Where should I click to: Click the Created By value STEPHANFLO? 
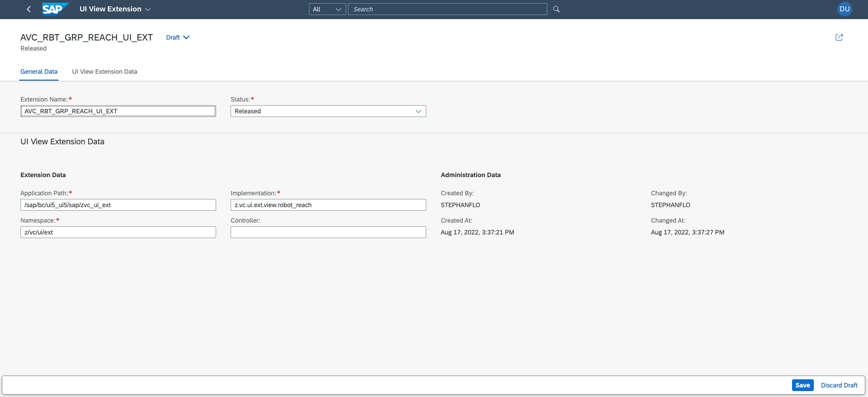point(460,205)
